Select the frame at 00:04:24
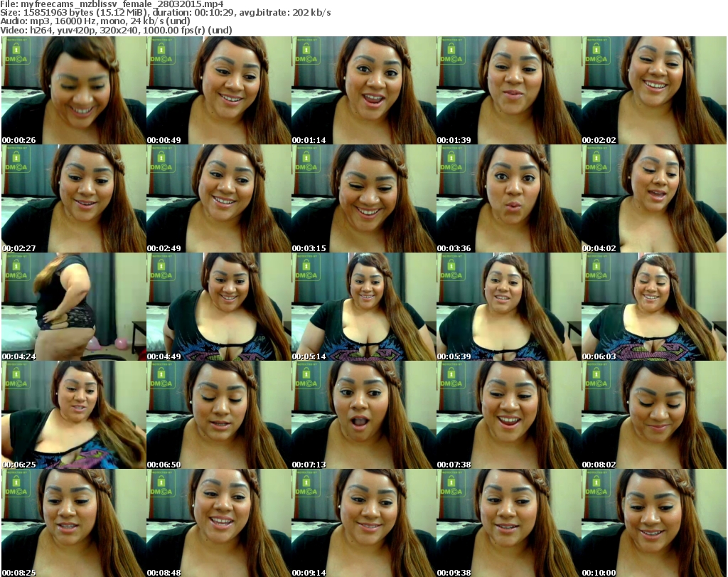This screenshot has width=728, height=577. tap(74, 307)
